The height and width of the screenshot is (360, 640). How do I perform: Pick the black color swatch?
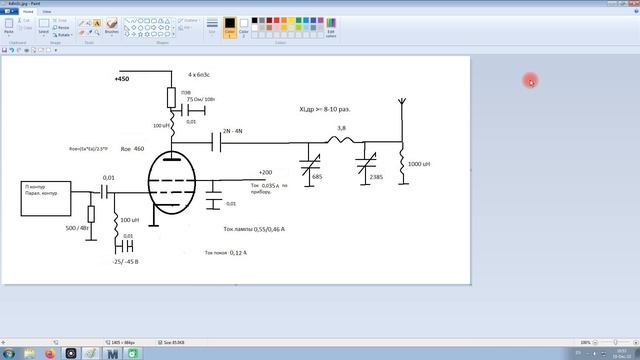(x=255, y=20)
